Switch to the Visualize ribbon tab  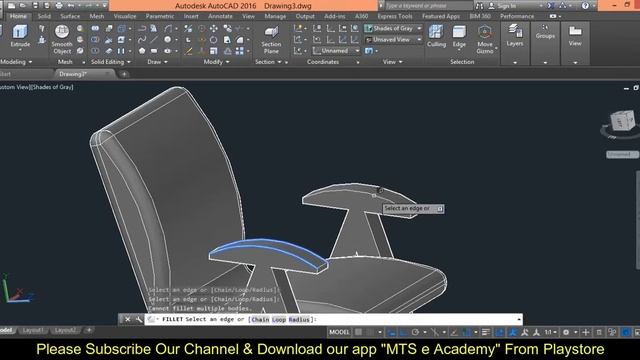(x=125, y=16)
